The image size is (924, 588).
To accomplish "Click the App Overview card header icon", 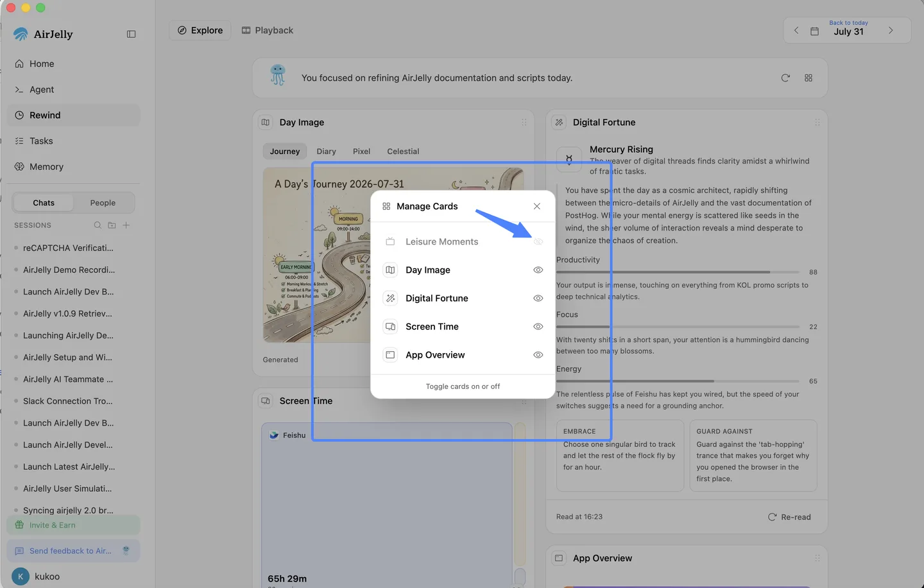I will [560, 558].
